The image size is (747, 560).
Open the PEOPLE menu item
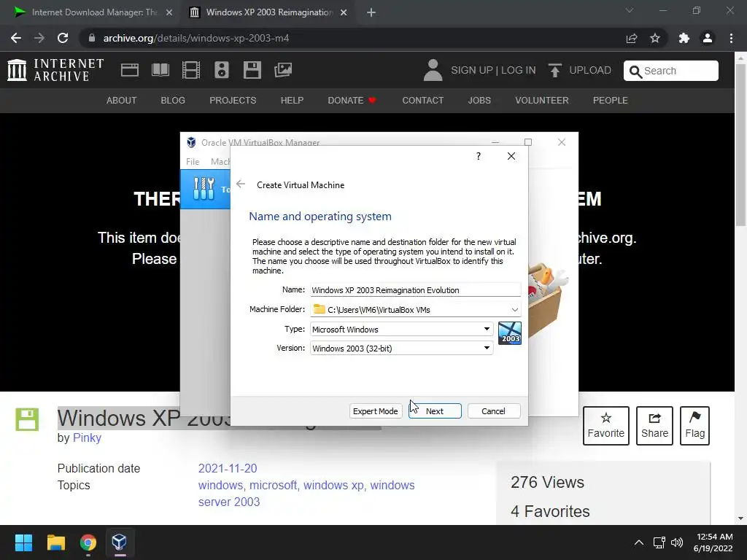(611, 101)
